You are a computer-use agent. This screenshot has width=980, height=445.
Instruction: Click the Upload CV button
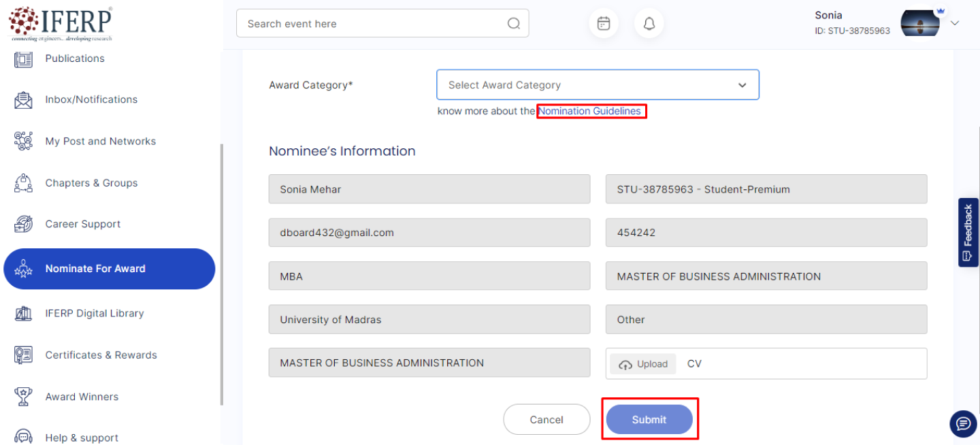(643, 364)
